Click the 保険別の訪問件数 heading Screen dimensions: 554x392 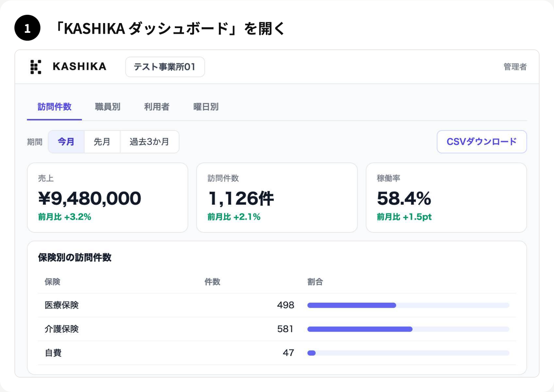click(75, 258)
